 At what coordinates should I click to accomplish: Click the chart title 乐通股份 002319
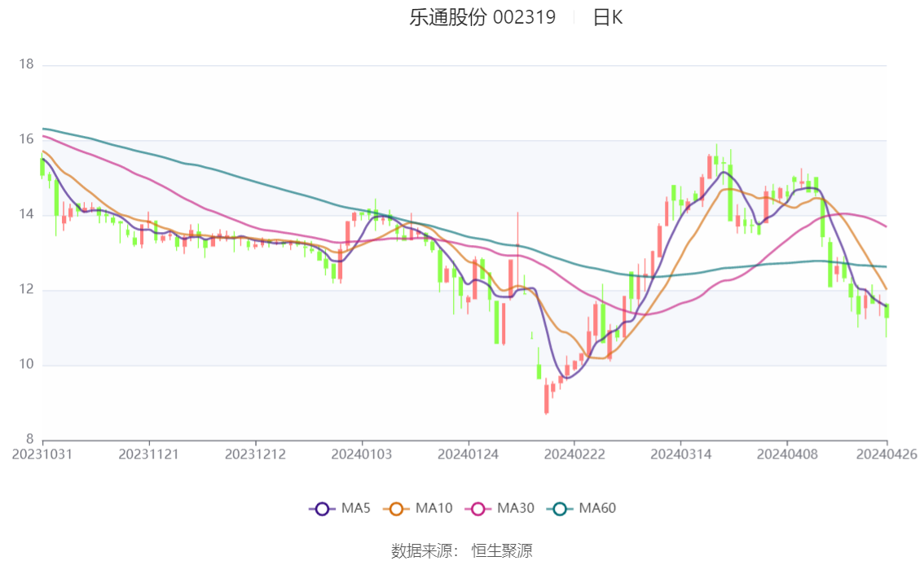coord(482,18)
